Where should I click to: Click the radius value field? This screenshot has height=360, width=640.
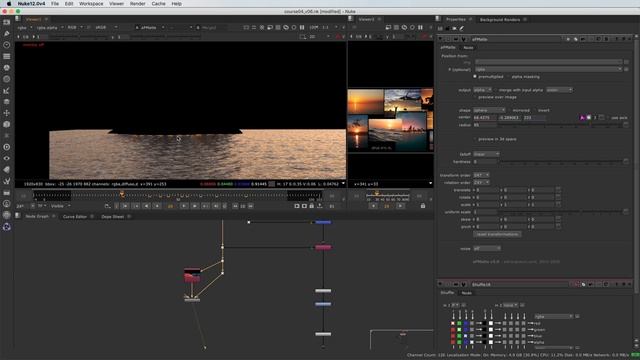(x=485, y=125)
